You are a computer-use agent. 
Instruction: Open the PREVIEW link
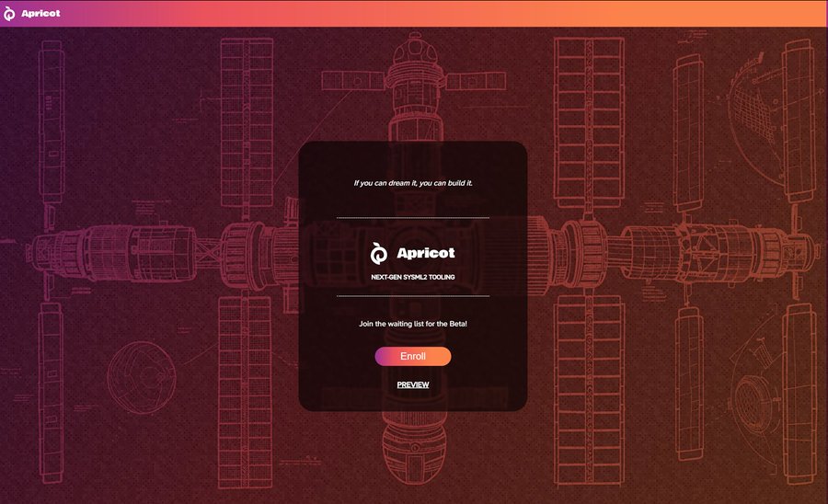tap(413, 384)
